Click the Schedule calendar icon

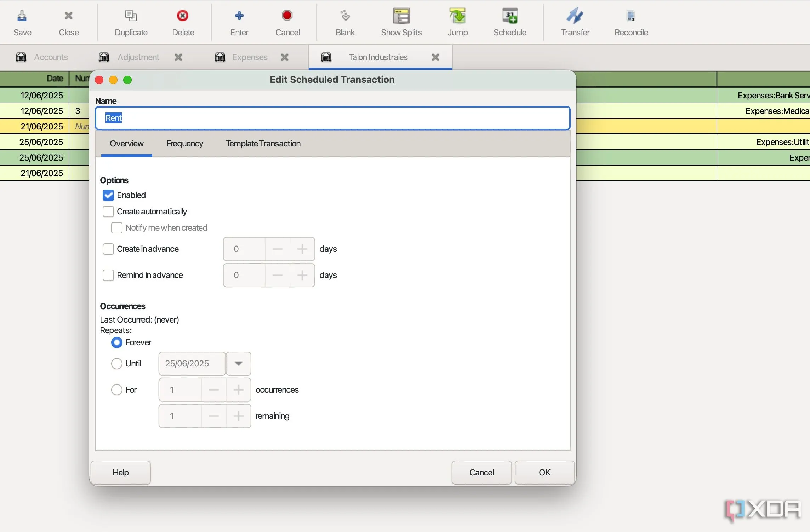tap(509, 16)
